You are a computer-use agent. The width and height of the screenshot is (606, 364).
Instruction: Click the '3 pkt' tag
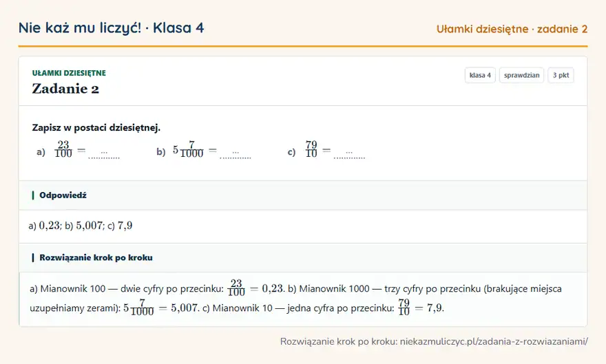(561, 75)
